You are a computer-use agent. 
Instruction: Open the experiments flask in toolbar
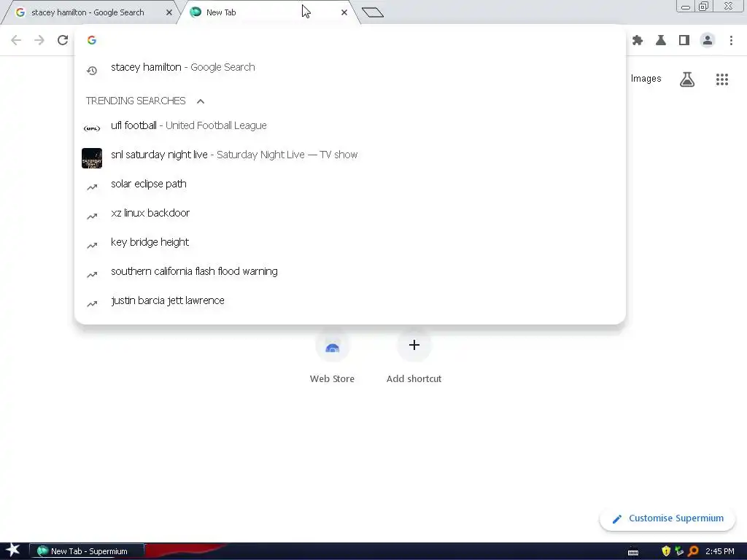pos(661,41)
